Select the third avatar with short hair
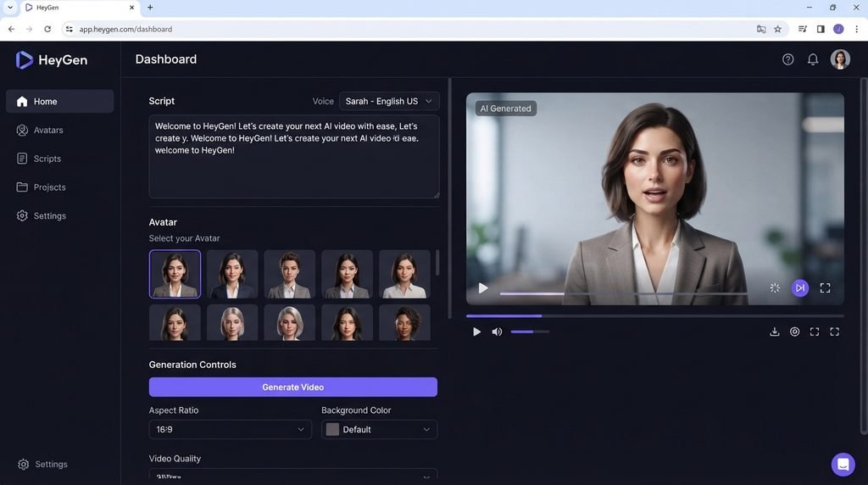The image size is (868, 485). [290, 274]
